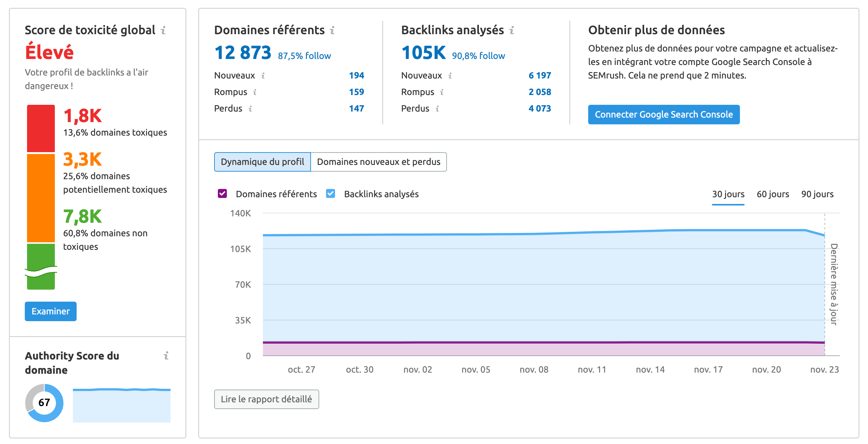Uncheck the Backlinks analysés chart checkbox
This screenshot has width=868, height=444.
point(331,194)
